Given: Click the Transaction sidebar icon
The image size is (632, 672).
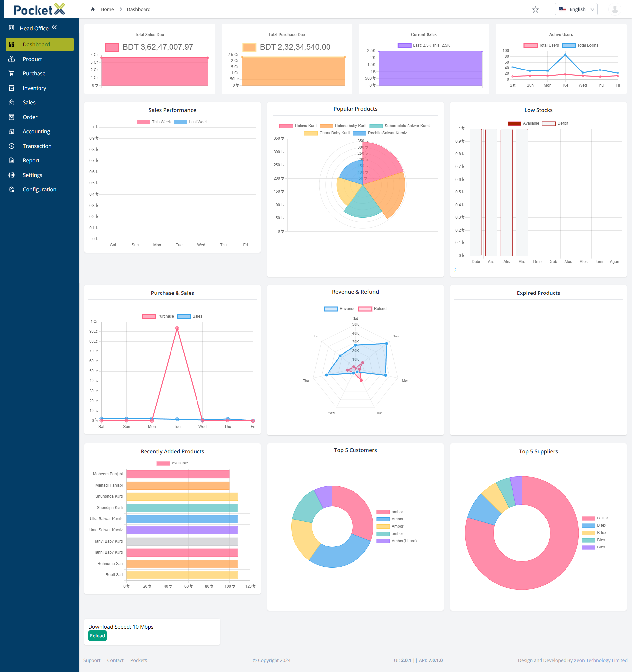Looking at the screenshot, I should click(x=12, y=146).
